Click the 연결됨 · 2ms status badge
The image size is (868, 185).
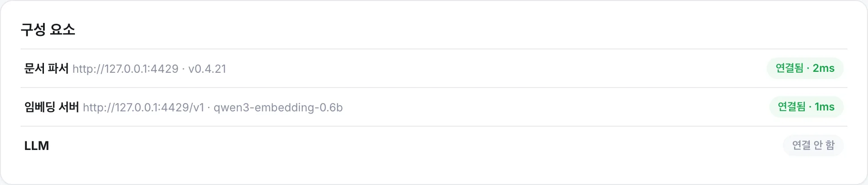click(805, 68)
